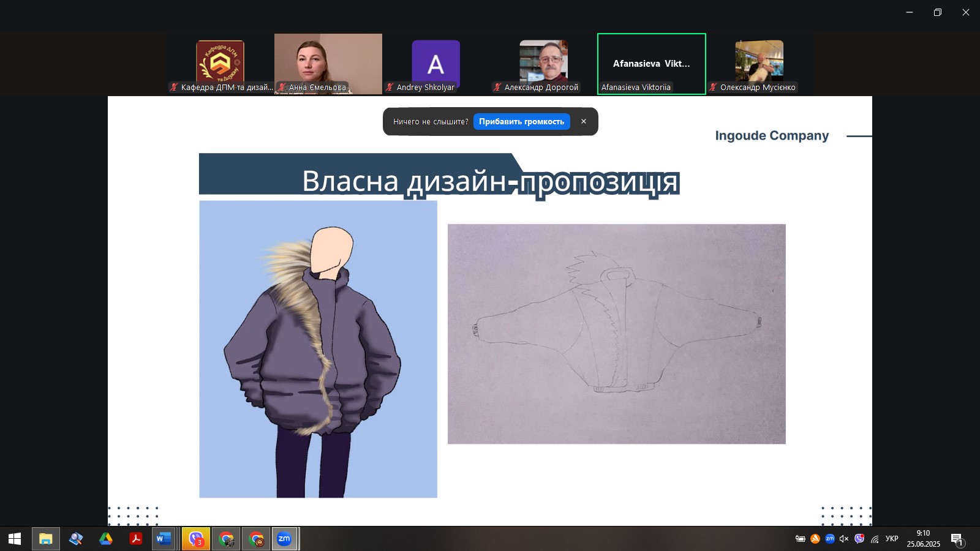
Task: Open the Windows search tool
Action: click(77, 539)
